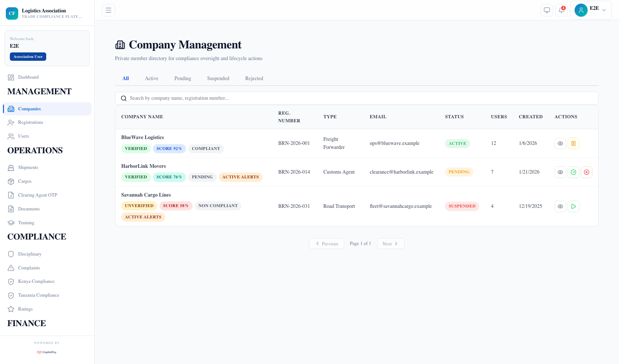Click the company search input field
This screenshot has height=364, width=619.
[x=357, y=98]
